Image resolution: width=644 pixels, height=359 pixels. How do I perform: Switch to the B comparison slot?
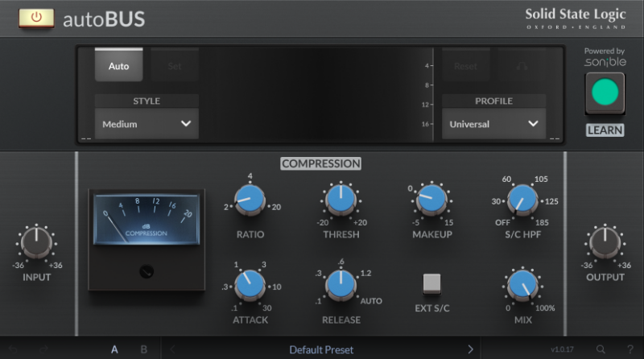point(144,349)
